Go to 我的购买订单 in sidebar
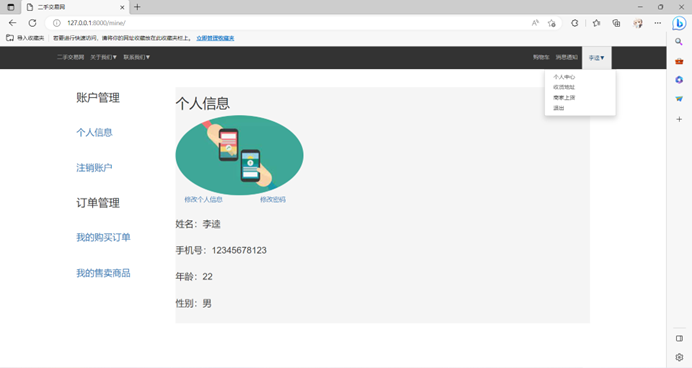This screenshot has width=692, height=368. pos(103,237)
